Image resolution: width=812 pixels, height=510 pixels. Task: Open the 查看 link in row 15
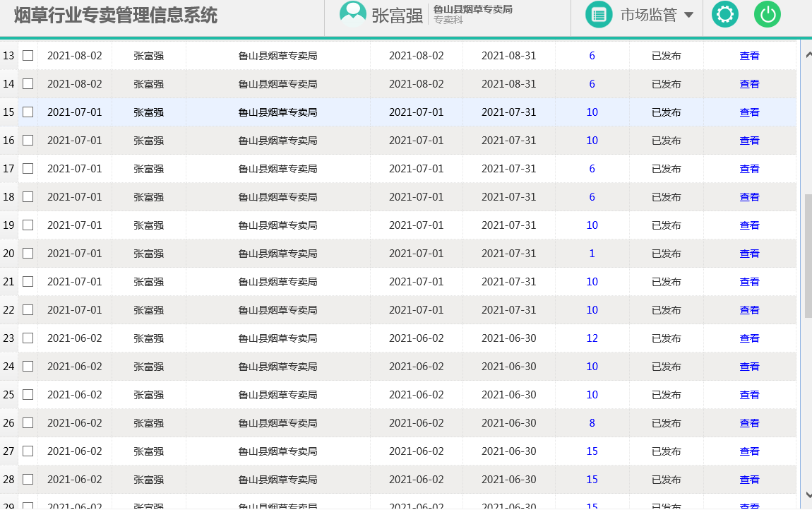(x=749, y=112)
